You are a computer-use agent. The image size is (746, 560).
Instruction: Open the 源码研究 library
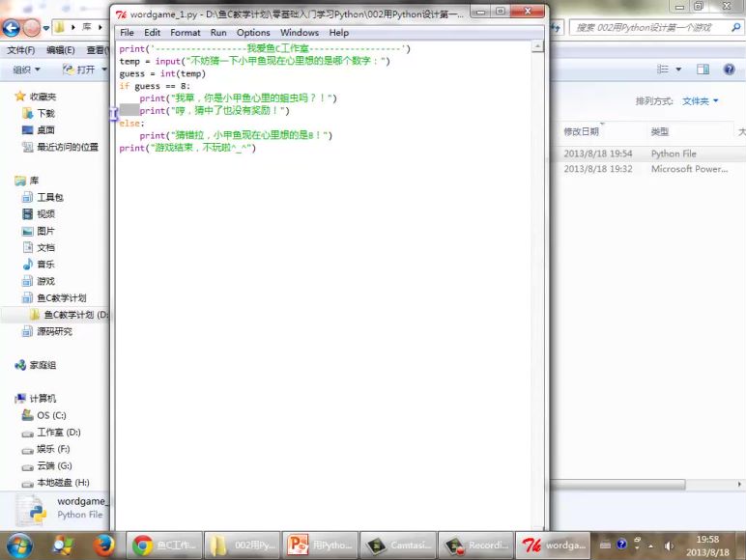pyautogui.click(x=54, y=331)
